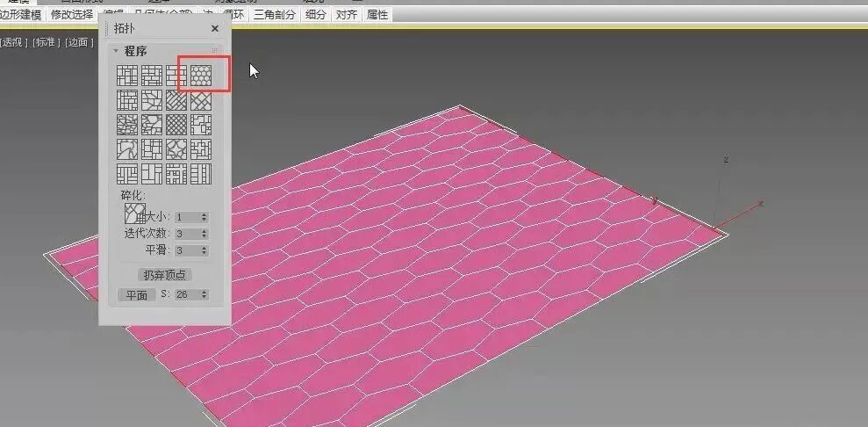Open the [边面] viewport shading menu
Screen dimensions: 868x427
[x=78, y=43]
